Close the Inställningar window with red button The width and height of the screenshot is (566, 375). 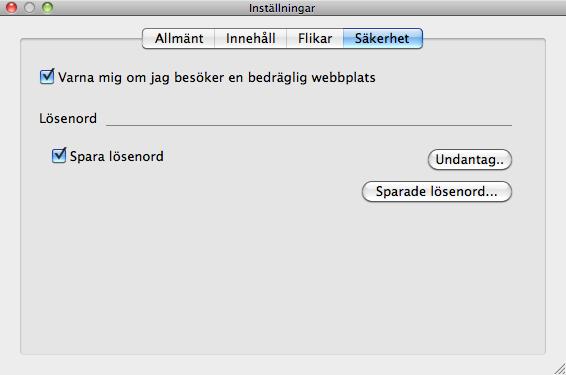click(x=12, y=7)
